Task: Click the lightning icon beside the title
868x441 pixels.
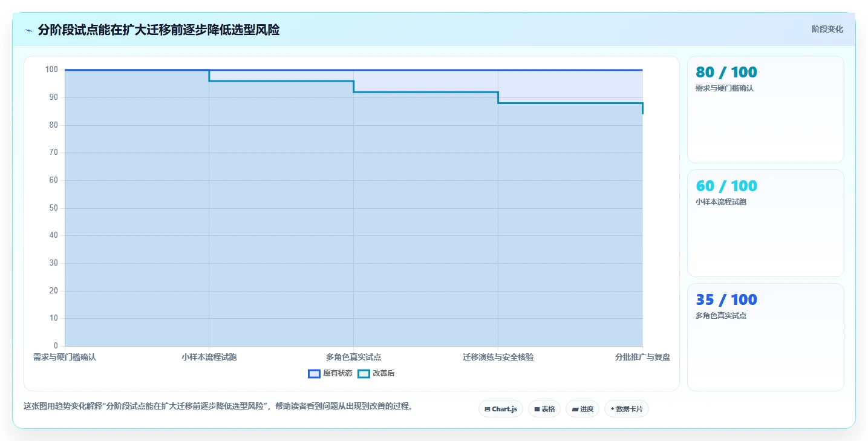Action: (x=29, y=30)
